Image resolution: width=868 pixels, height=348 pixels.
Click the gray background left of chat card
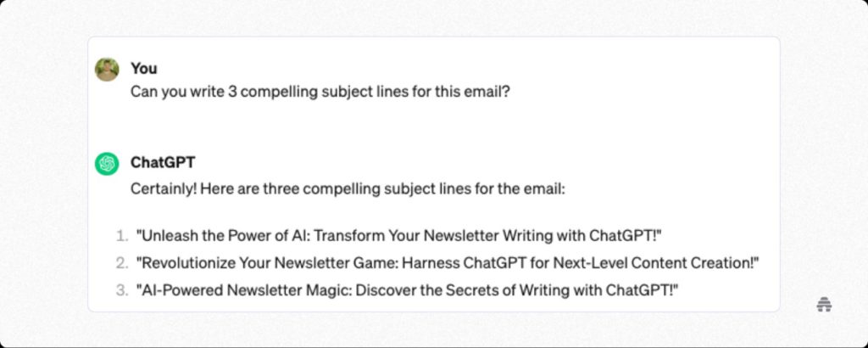(42, 170)
